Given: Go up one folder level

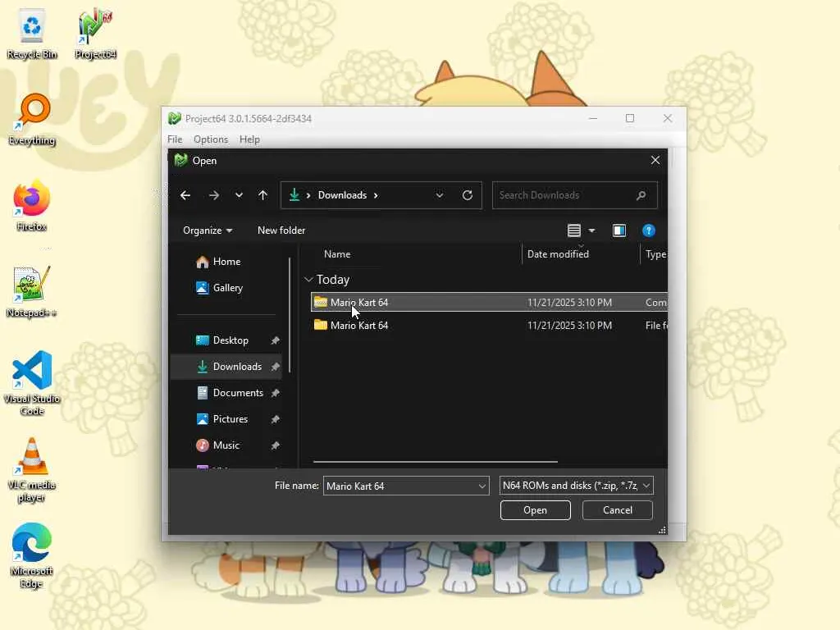Looking at the screenshot, I should point(262,195).
